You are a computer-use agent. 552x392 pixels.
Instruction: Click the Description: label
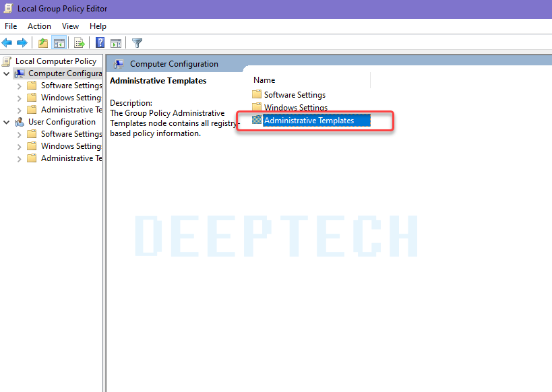click(131, 103)
